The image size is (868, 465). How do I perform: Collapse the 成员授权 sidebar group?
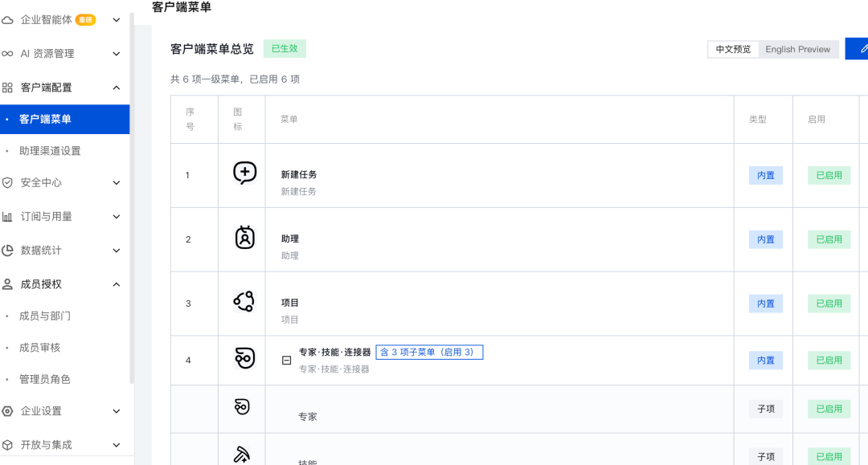(x=117, y=284)
